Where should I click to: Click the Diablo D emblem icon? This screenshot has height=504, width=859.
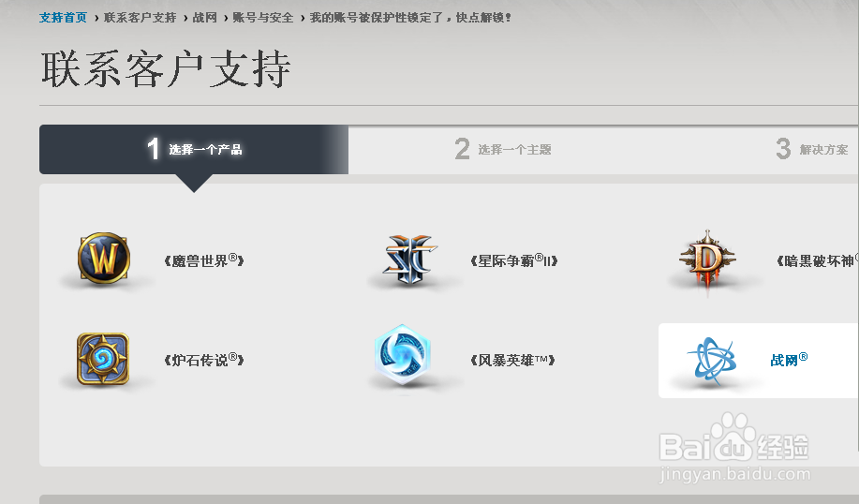707,259
